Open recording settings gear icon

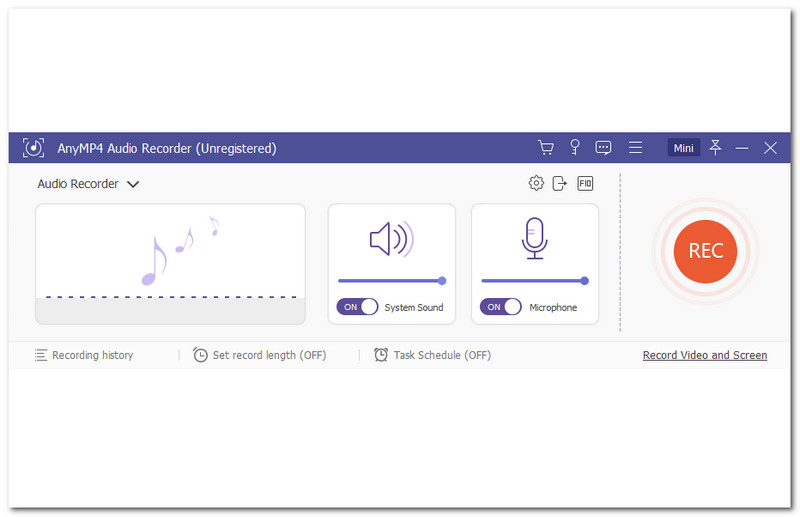[536, 183]
